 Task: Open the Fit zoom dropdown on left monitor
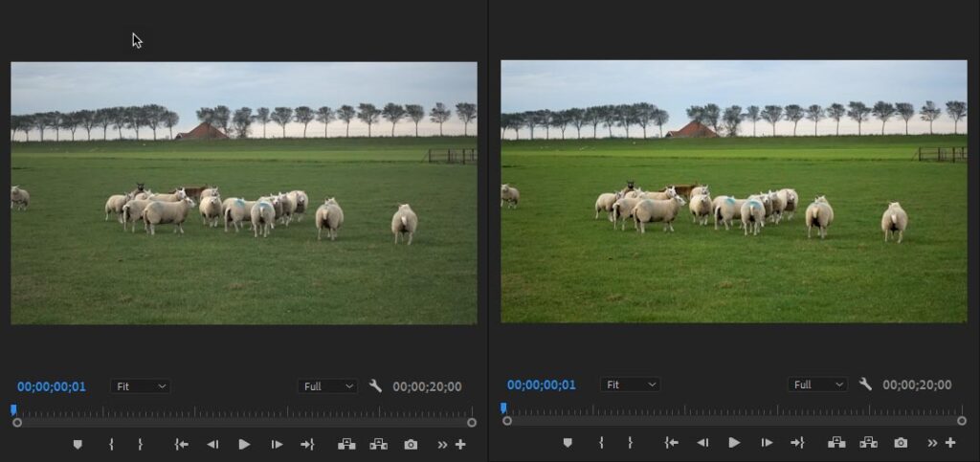pos(141,386)
